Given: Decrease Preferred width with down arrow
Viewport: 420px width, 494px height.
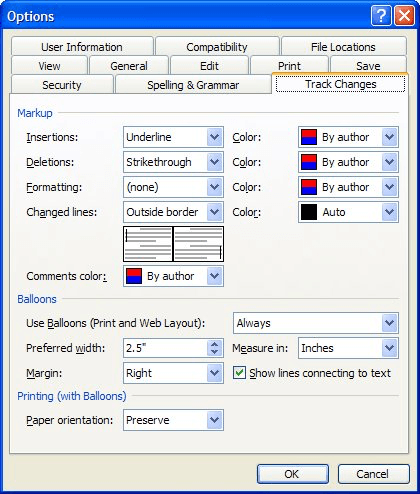Looking at the screenshot, I should [x=215, y=352].
